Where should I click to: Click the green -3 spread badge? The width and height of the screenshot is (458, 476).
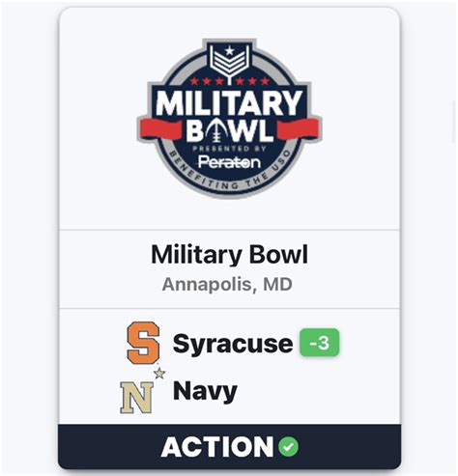(320, 343)
